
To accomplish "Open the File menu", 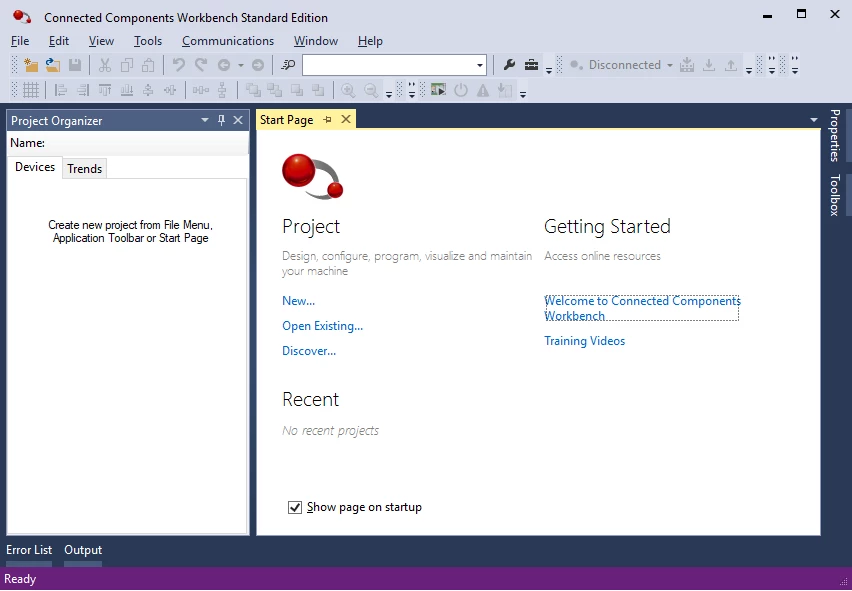I will (20, 41).
